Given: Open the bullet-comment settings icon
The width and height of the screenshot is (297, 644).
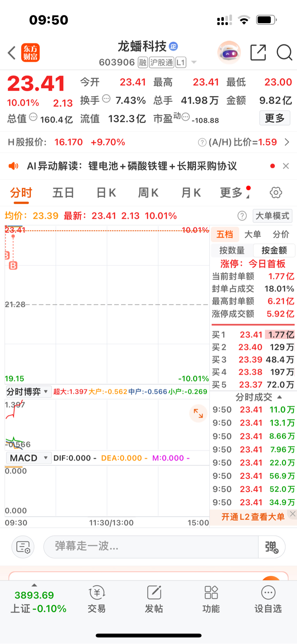Looking at the screenshot, I should point(23,547).
